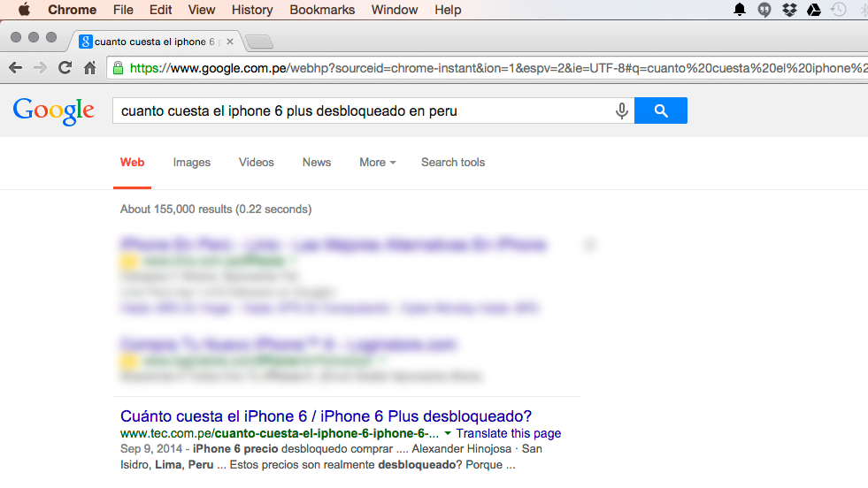The height and width of the screenshot is (488, 868).
Task: Open the File menu
Action: click(123, 10)
